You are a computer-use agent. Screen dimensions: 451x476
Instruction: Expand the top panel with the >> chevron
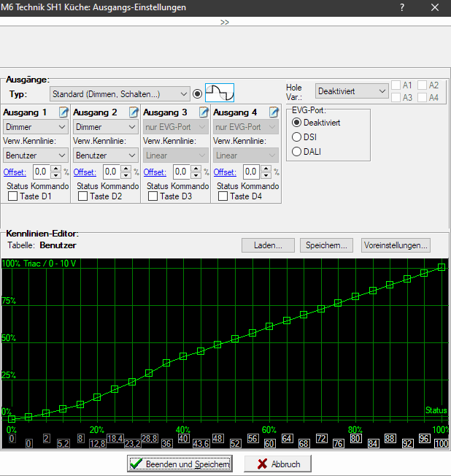(x=225, y=23)
